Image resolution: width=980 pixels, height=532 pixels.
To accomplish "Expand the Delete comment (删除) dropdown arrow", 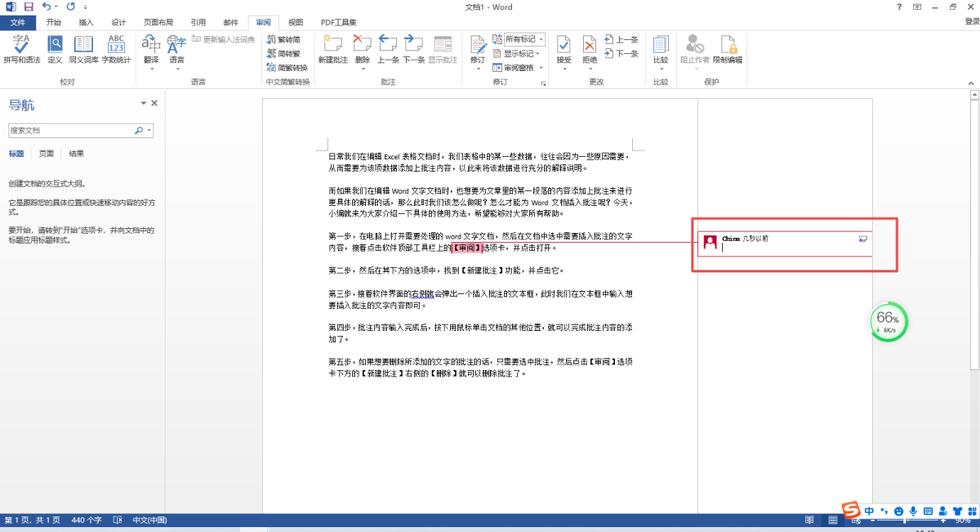I will [x=363, y=69].
